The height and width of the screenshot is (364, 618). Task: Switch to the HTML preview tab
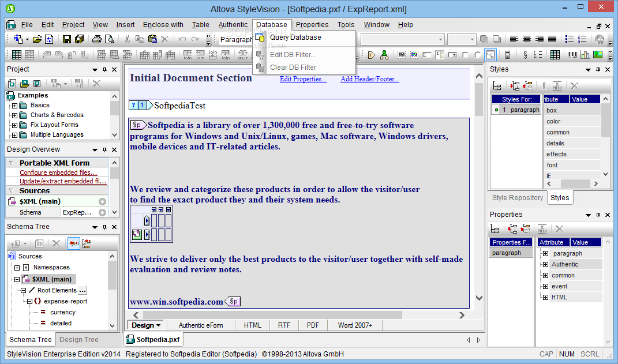pyautogui.click(x=252, y=325)
